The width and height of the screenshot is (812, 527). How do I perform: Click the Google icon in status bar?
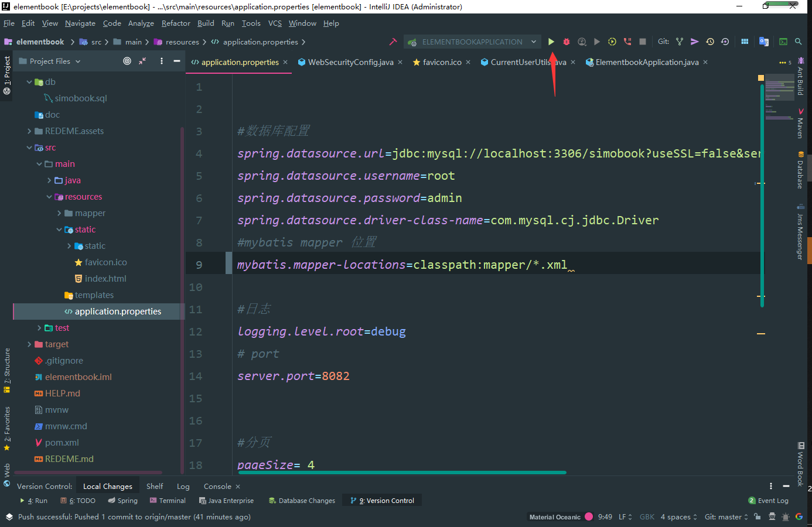point(799,516)
